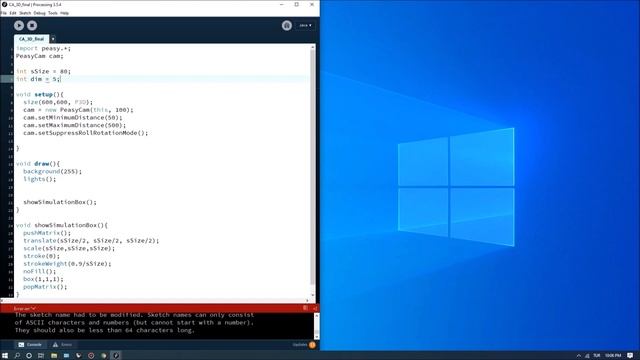Click the 'translate(sSize/2, sSize/2, sSize/2);' line
This screenshot has width=640, height=360.
tap(91, 241)
